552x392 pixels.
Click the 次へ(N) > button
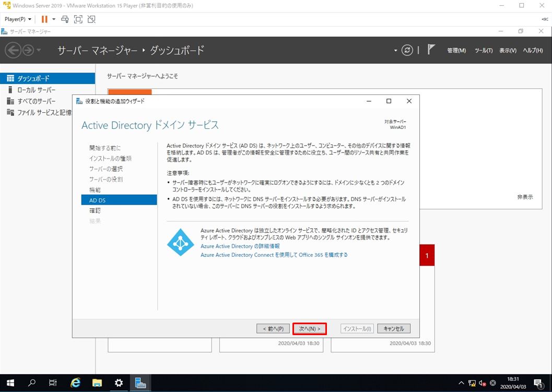(x=310, y=329)
